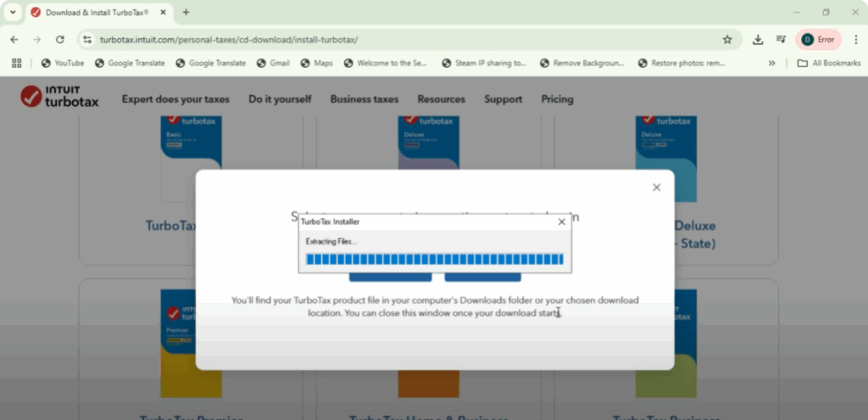Screen dimensions: 868x420
Task: Open the tab search dropdown arrow
Action: 13,12
